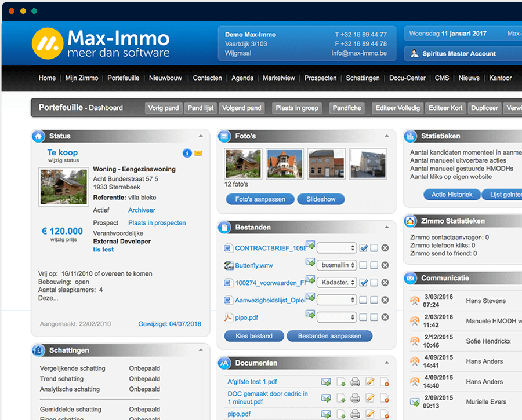Open the Portefeuille menu
The image size is (522, 420).
[123, 78]
